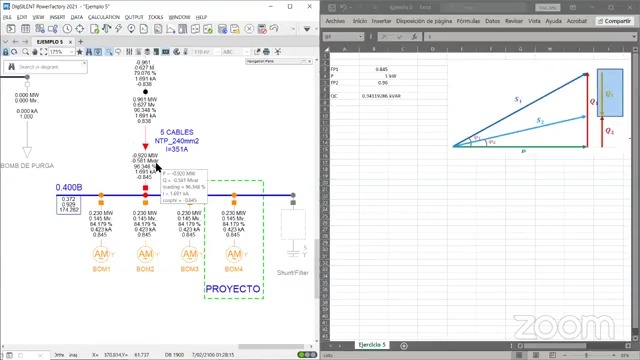Click the Calculate Load Flow icon
The image size is (640, 360).
106,29
